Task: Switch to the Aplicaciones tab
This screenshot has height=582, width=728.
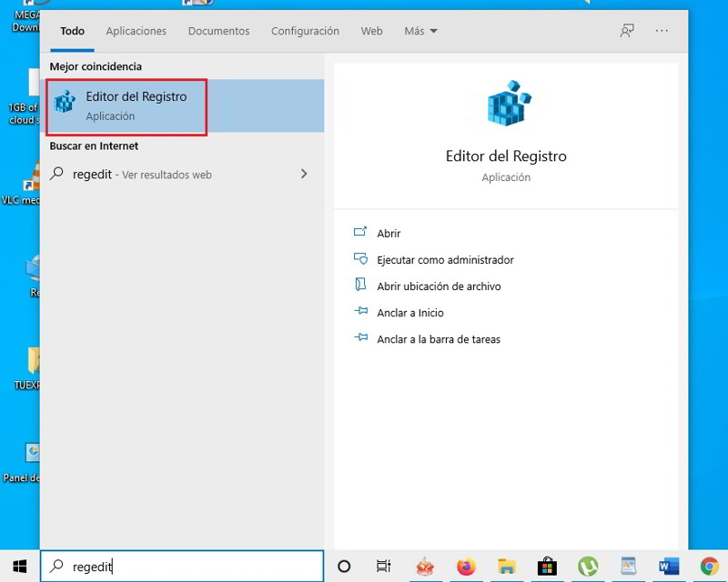Action: (136, 31)
